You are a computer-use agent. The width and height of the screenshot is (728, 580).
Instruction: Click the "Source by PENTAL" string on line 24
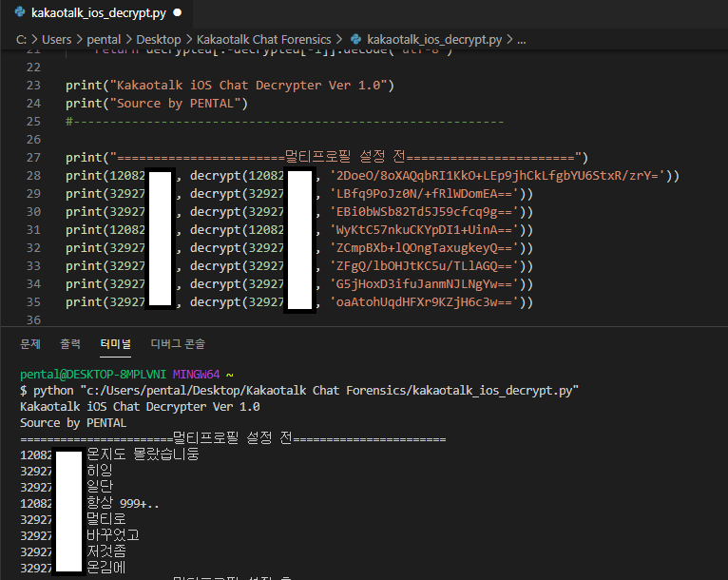tap(175, 104)
